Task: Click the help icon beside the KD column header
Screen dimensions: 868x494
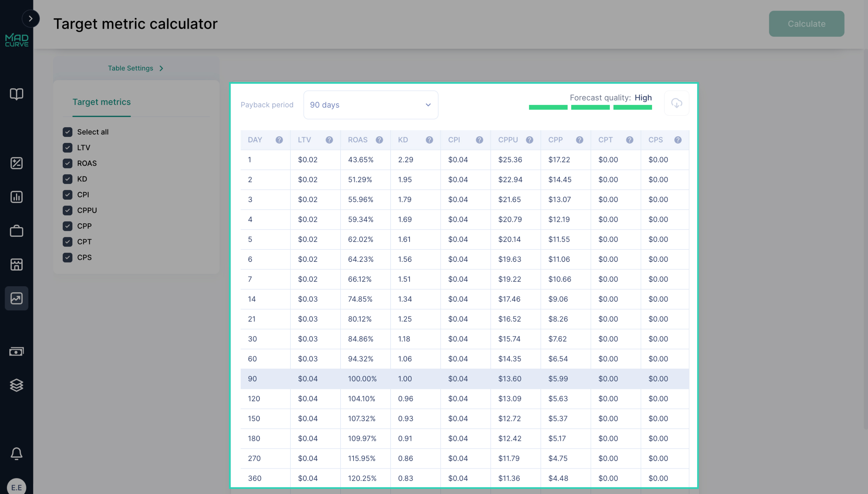Action: pyautogui.click(x=430, y=140)
